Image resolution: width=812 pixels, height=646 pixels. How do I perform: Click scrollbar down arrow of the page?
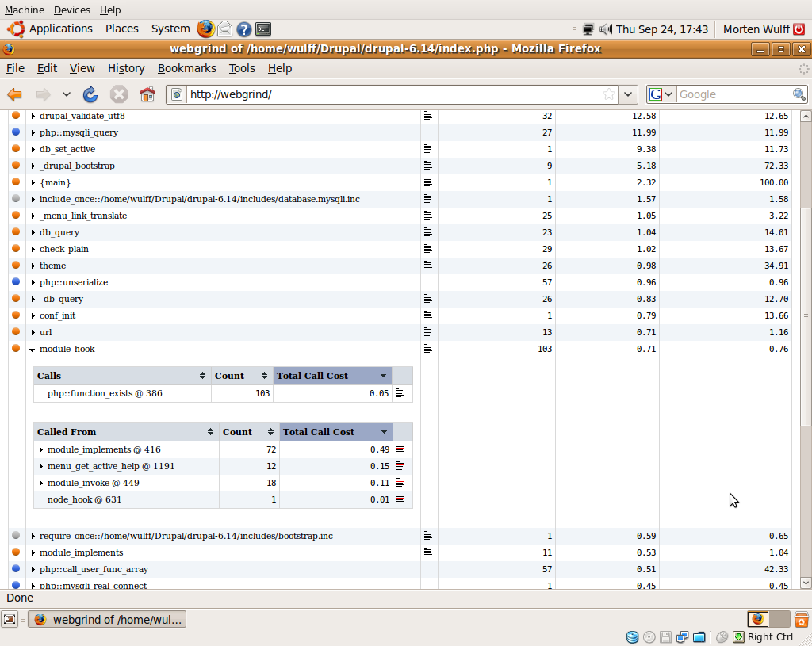coord(806,583)
